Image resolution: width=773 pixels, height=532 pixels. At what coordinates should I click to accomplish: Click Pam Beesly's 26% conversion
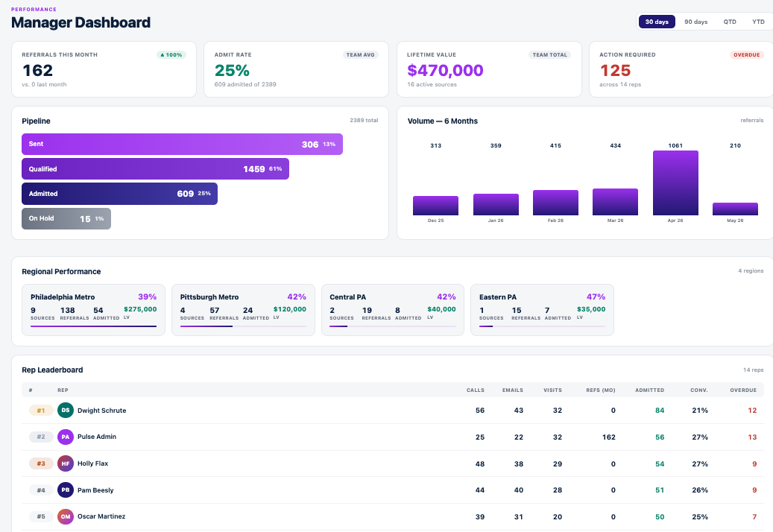[x=700, y=490]
